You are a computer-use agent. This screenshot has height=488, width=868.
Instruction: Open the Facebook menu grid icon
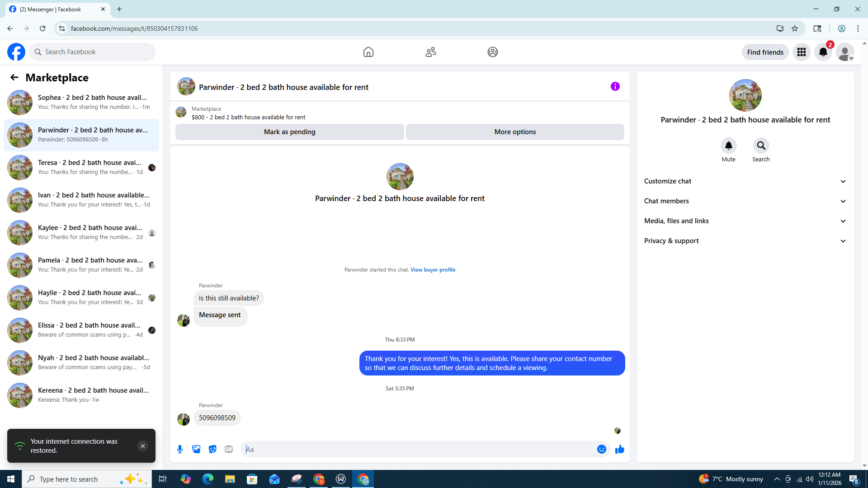[x=802, y=52]
